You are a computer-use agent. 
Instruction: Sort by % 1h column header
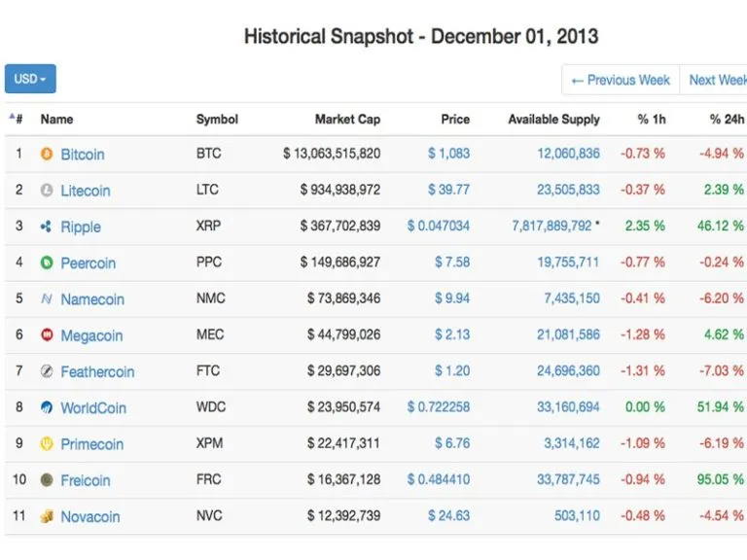(652, 119)
